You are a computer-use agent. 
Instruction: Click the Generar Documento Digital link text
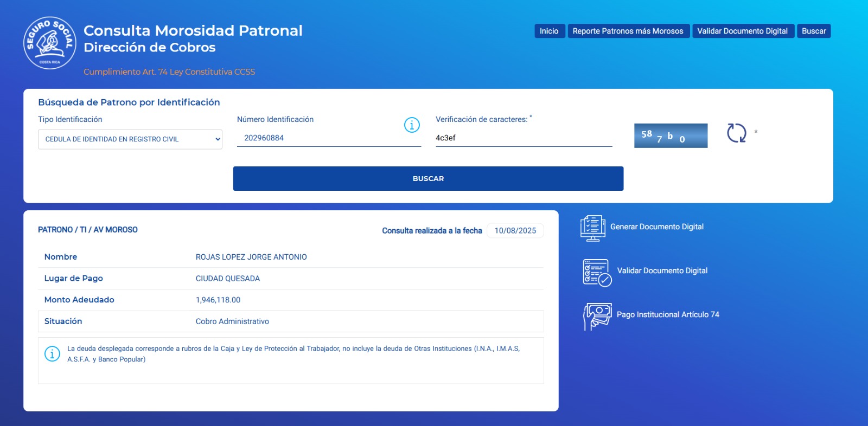coord(656,227)
